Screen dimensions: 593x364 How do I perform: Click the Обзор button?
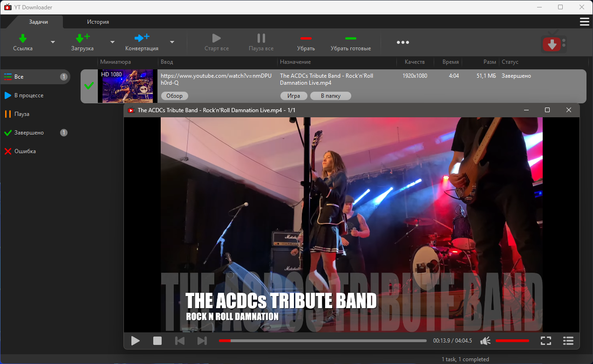click(175, 96)
